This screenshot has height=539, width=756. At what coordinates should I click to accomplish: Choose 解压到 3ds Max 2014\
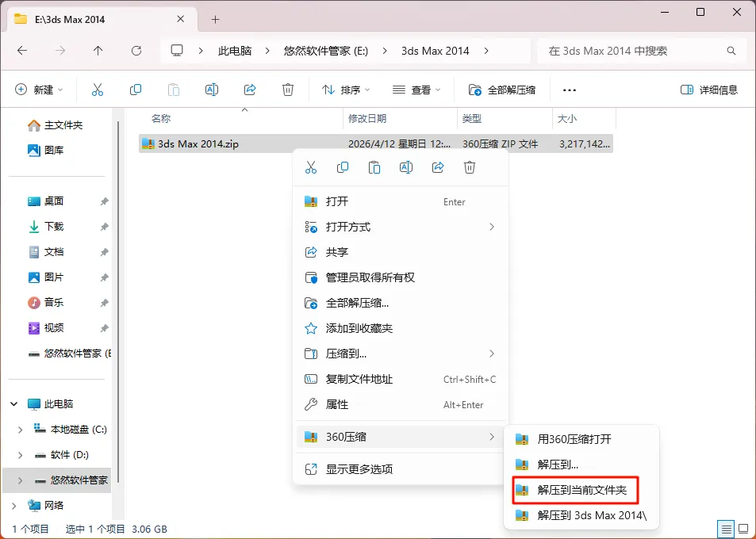point(581,515)
